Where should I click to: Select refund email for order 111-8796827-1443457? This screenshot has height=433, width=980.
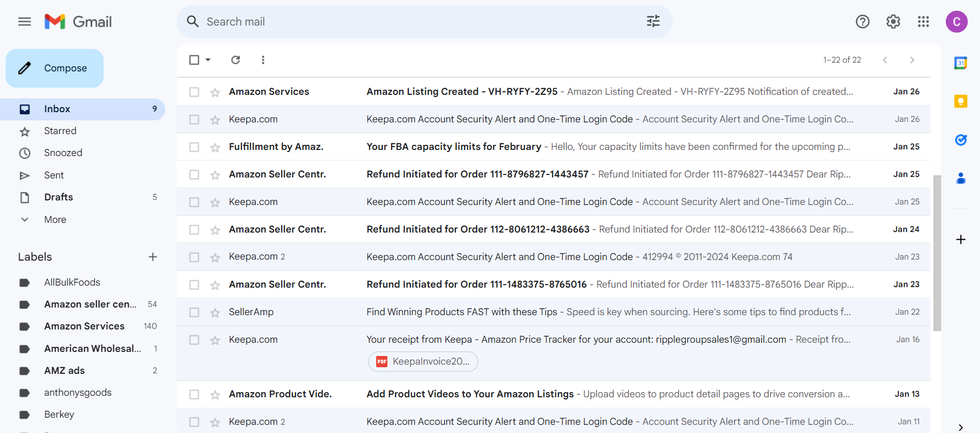point(194,174)
